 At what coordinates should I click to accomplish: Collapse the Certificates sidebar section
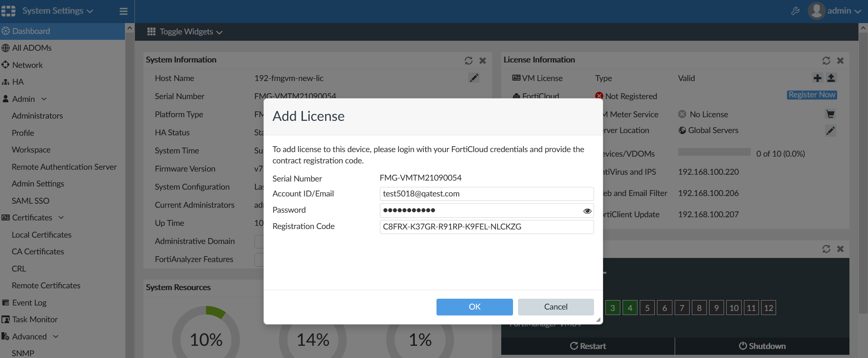pyautogui.click(x=61, y=218)
